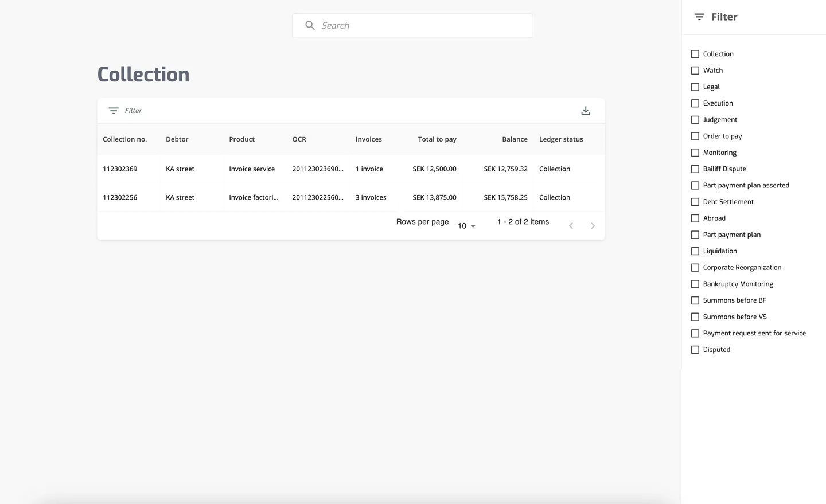Select the Judgement filter checkbox

point(695,120)
